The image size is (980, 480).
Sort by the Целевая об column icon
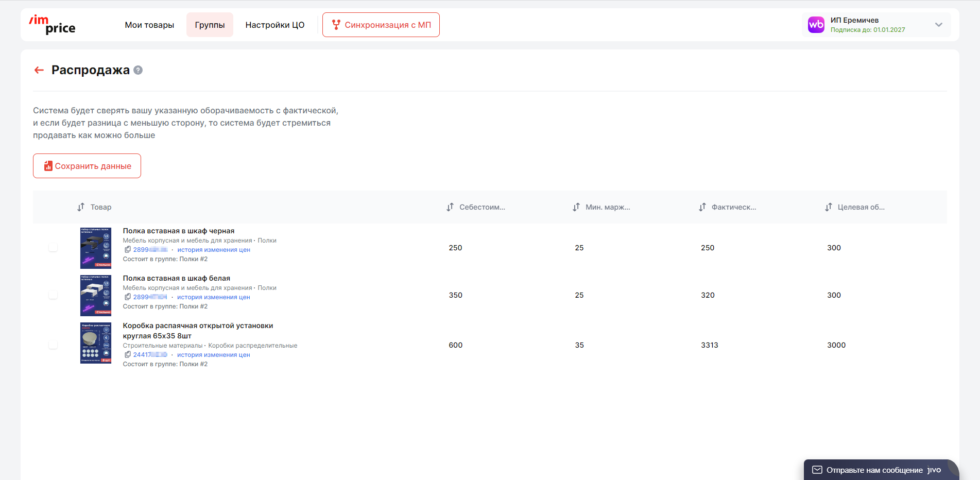829,207
